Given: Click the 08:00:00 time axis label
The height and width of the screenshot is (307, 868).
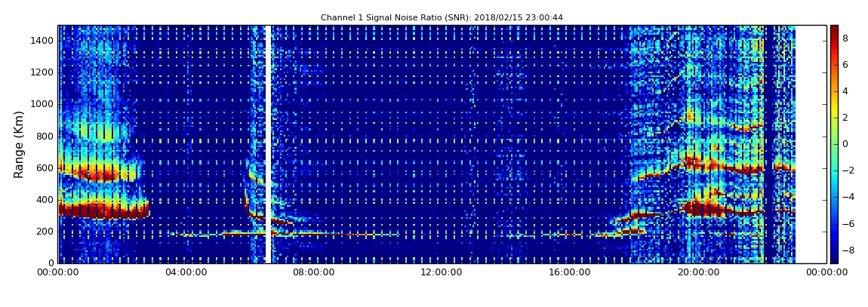Looking at the screenshot, I should tap(313, 272).
